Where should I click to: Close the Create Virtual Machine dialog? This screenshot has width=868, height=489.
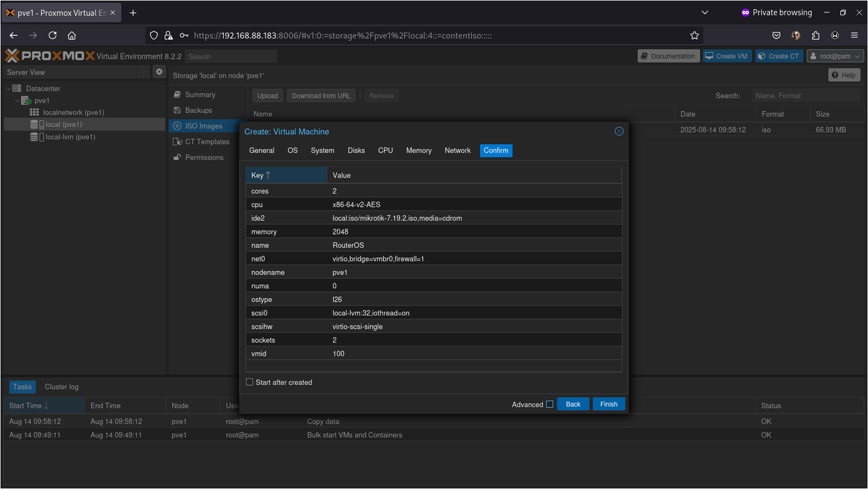click(619, 131)
